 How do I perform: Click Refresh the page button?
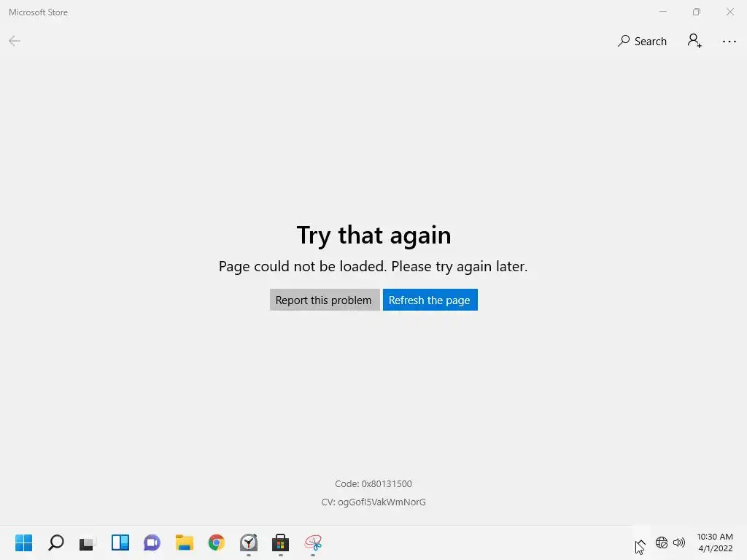[x=430, y=300]
